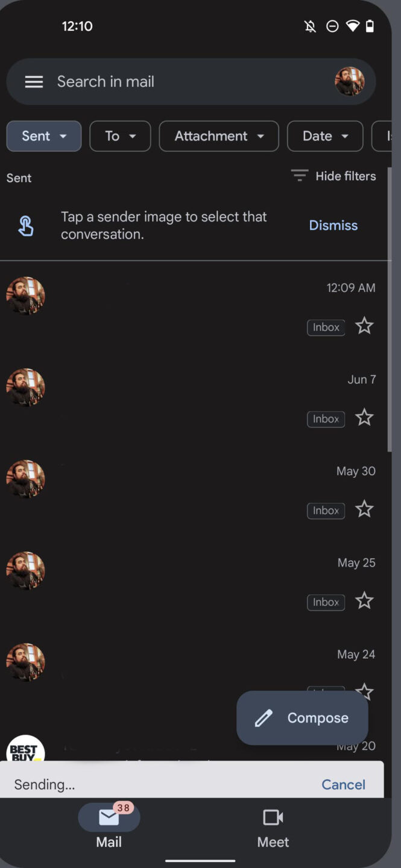
Task: Tap the Hide filters icon
Action: (x=299, y=176)
